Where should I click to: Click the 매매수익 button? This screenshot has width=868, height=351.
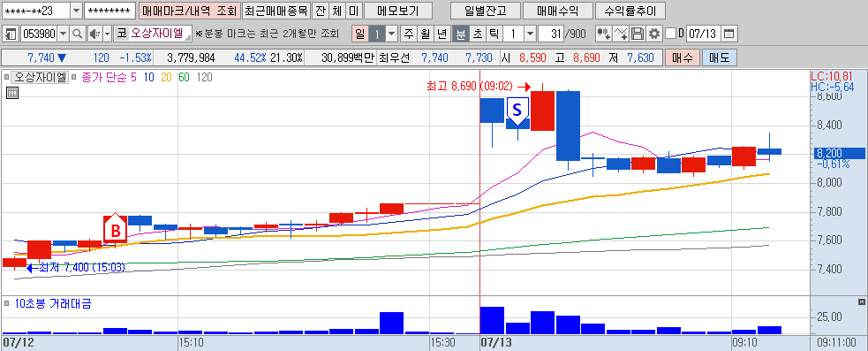tap(557, 11)
